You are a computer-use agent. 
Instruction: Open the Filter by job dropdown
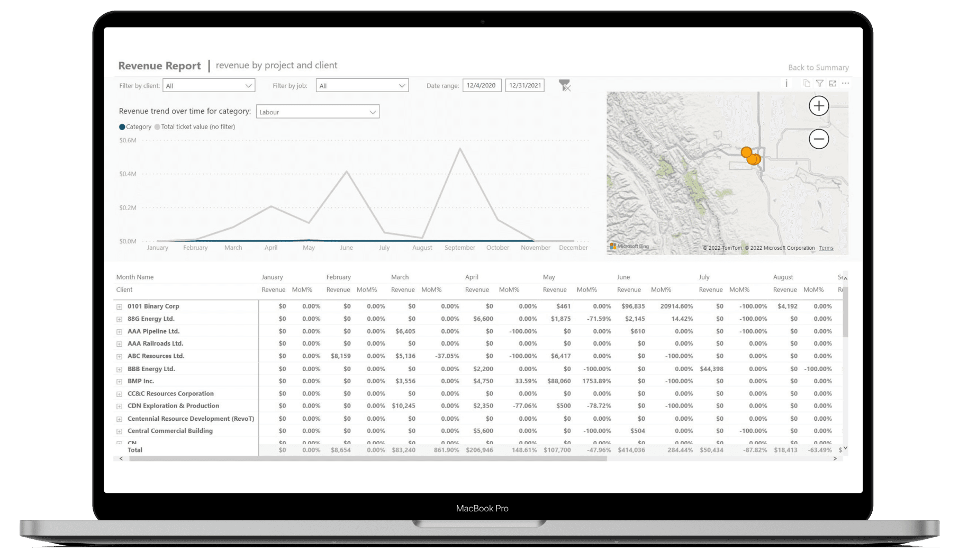(362, 86)
